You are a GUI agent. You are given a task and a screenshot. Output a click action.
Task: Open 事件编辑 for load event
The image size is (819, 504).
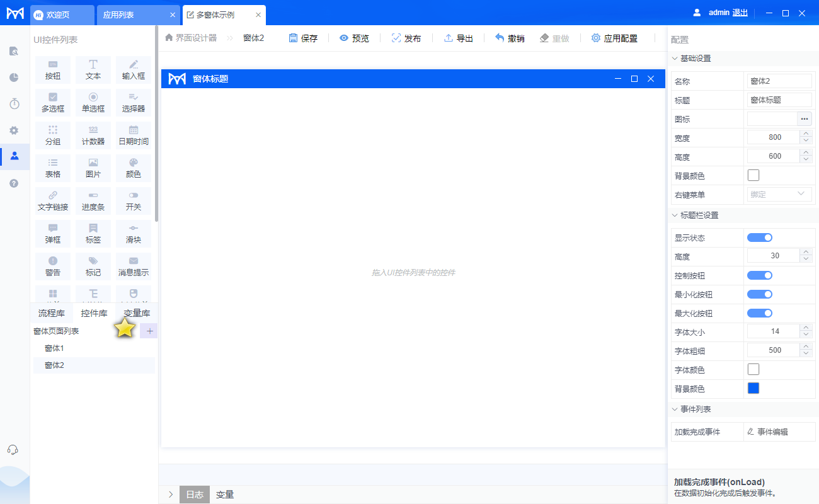pyautogui.click(x=767, y=432)
